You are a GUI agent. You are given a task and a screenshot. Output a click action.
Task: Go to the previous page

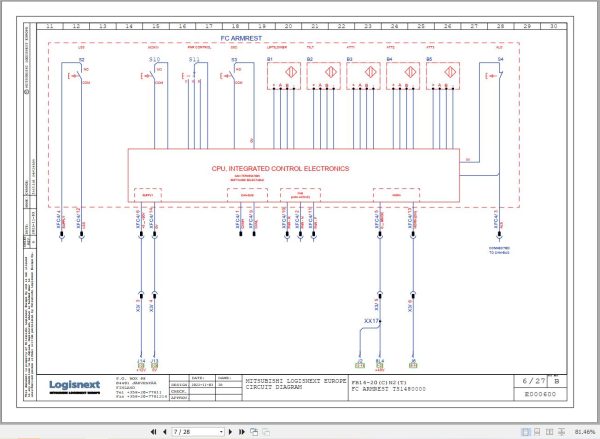point(165,432)
